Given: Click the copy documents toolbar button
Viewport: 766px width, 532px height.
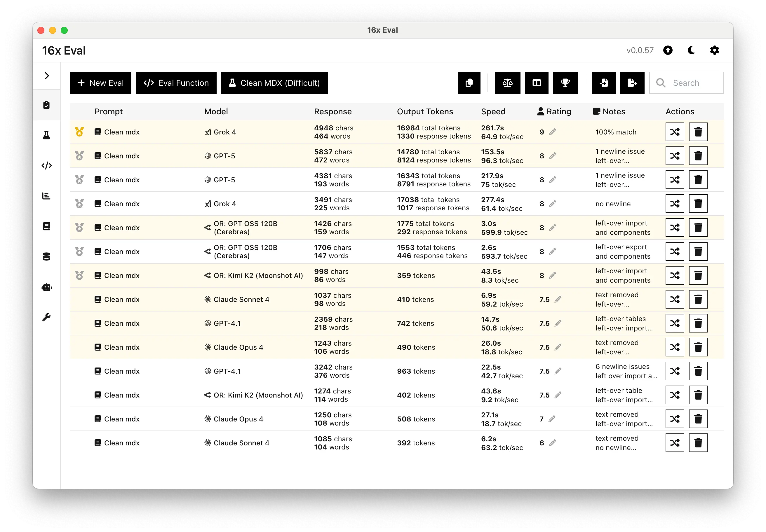Looking at the screenshot, I should coord(469,83).
